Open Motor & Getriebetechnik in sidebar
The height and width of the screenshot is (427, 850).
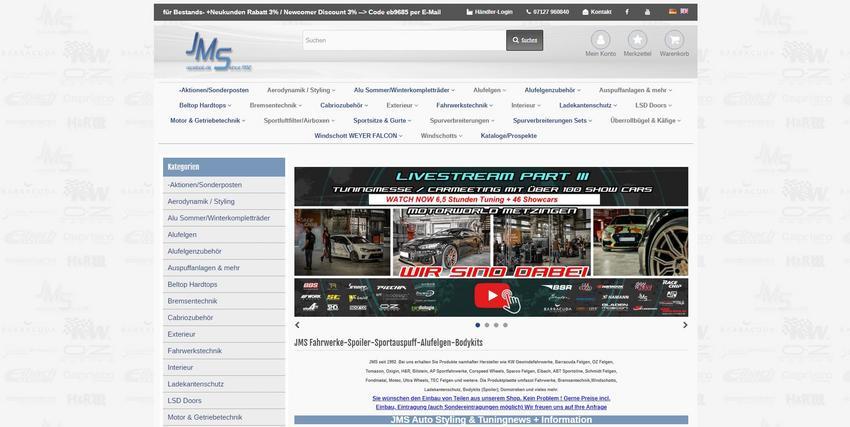[224, 417]
